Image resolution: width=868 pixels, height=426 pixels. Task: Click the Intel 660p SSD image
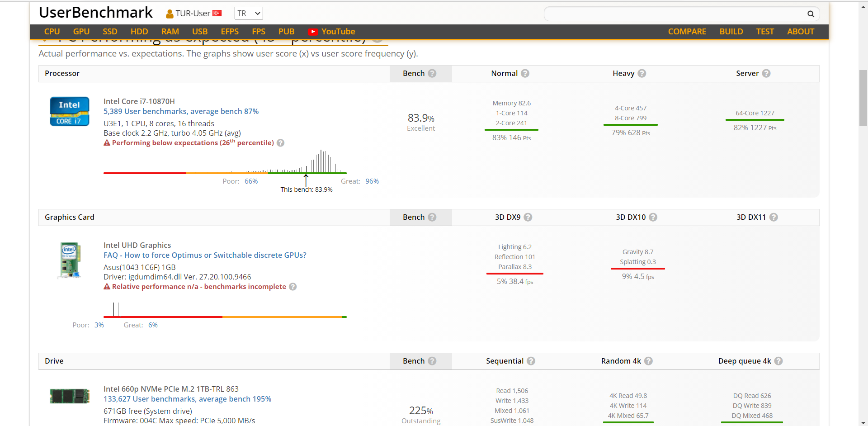point(70,396)
